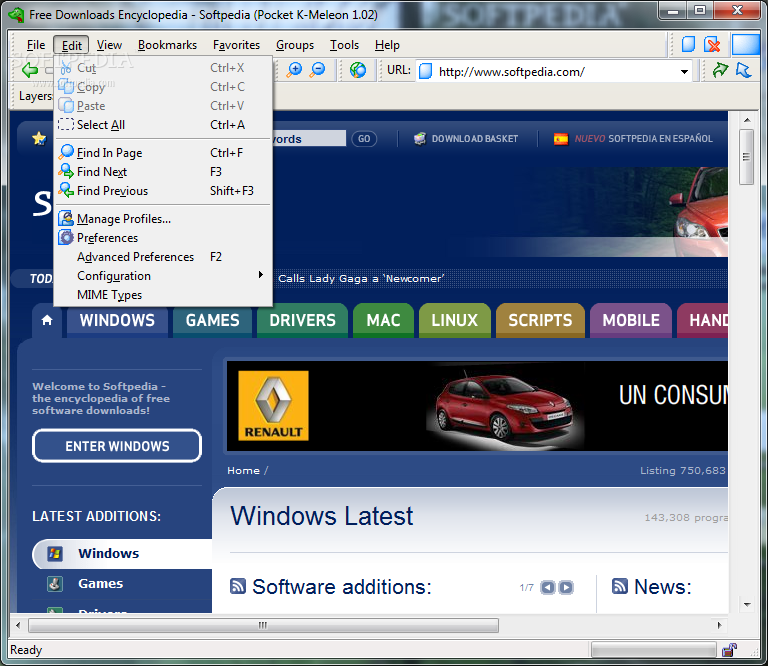This screenshot has height=666, width=768.
Task: Open the View menu
Action: point(109,45)
